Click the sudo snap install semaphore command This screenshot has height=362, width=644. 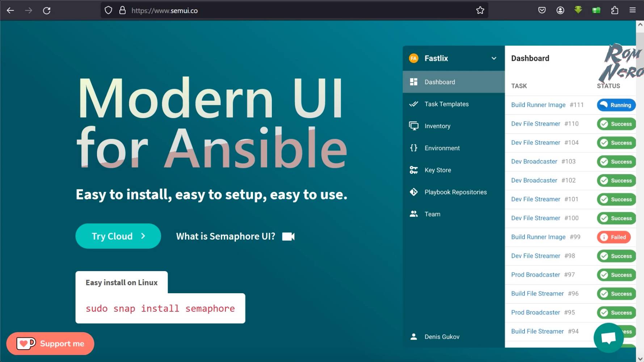[160, 308]
